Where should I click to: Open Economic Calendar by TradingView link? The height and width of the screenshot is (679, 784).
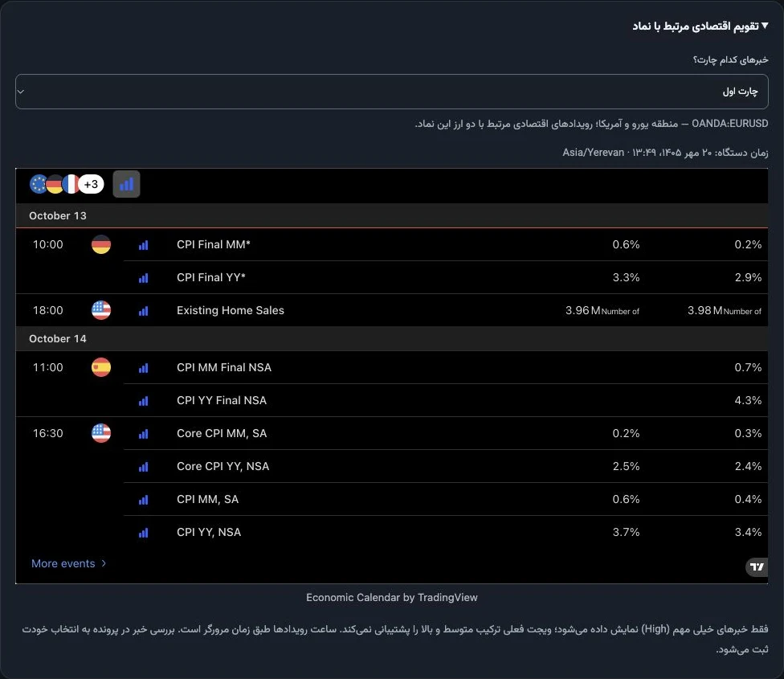(x=391, y=598)
